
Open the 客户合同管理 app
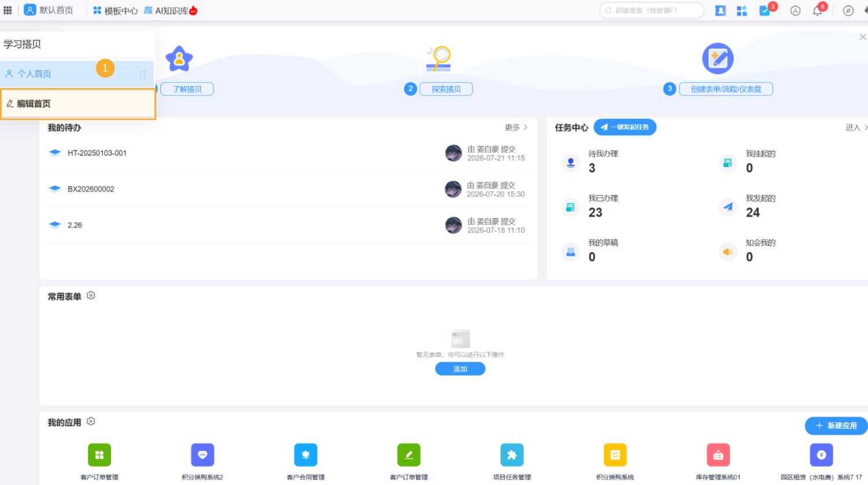pyautogui.click(x=306, y=455)
